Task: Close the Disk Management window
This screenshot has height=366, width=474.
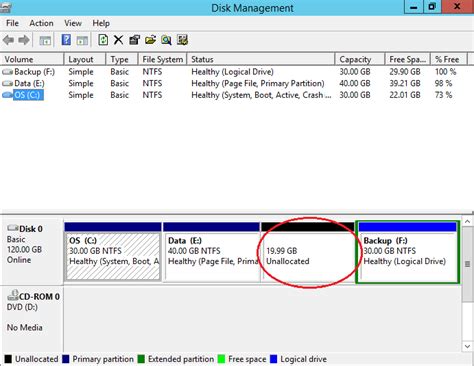Action: (x=458, y=7)
